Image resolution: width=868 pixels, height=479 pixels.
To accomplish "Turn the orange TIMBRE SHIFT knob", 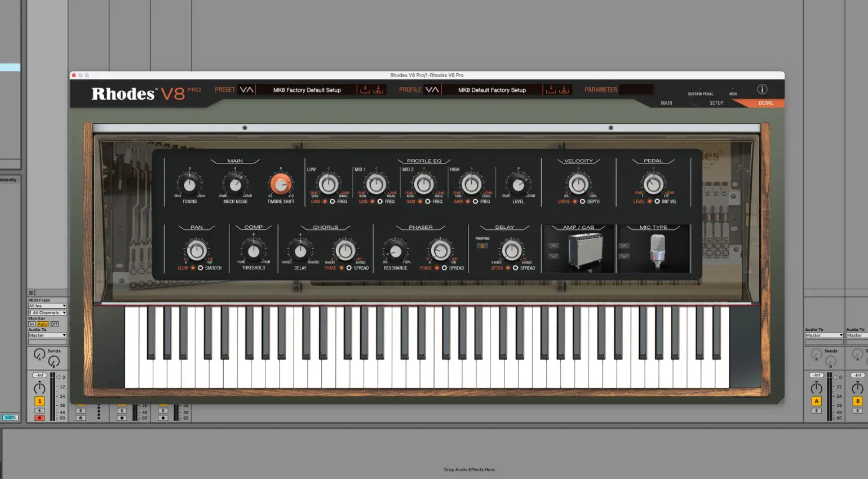I will click(x=280, y=185).
